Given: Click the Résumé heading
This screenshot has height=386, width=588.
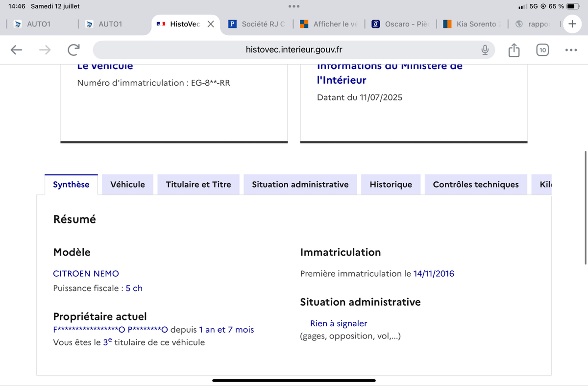Looking at the screenshot, I should click(x=74, y=219).
